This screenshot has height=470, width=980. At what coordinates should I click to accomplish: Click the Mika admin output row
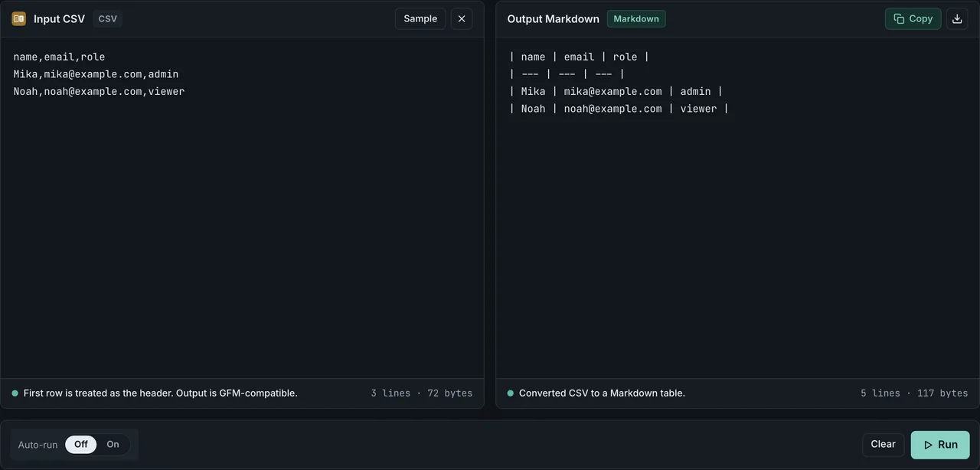click(616, 91)
